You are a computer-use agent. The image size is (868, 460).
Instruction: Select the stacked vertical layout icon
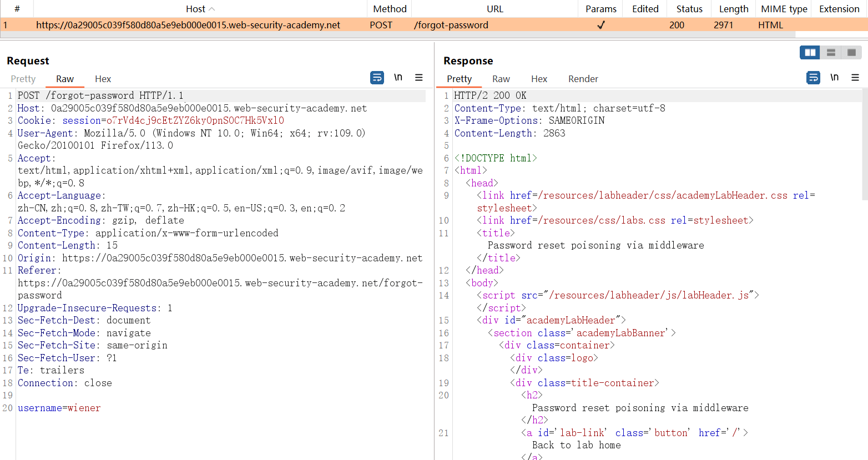[831, 53]
